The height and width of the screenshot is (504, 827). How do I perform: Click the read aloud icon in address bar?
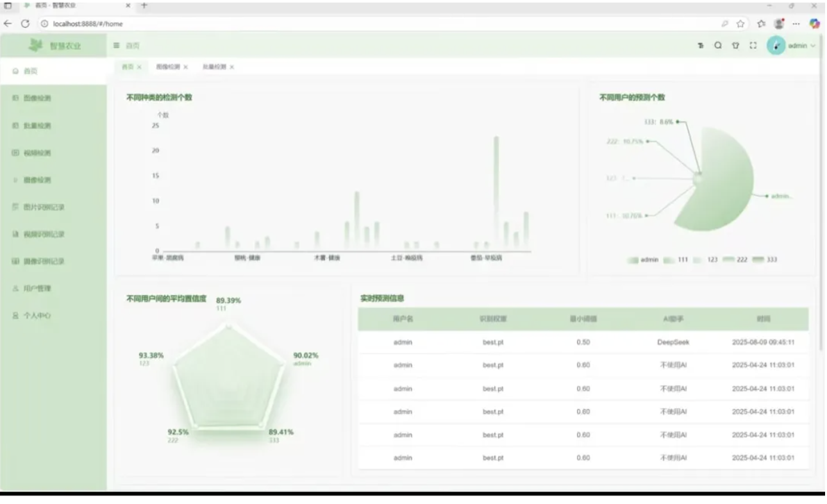(724, 24)
